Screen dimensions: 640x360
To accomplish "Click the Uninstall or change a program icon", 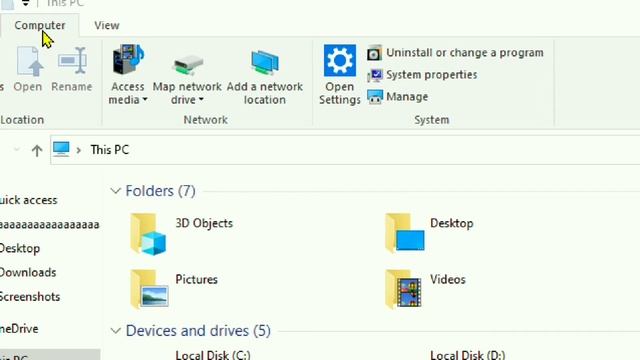I will tap(374, 53).
